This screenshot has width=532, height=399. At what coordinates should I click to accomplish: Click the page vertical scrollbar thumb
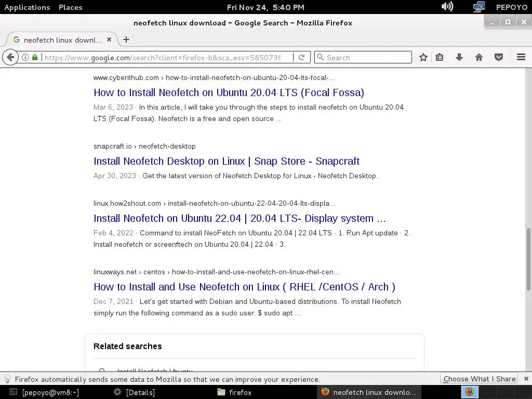(x=528, y=259)
